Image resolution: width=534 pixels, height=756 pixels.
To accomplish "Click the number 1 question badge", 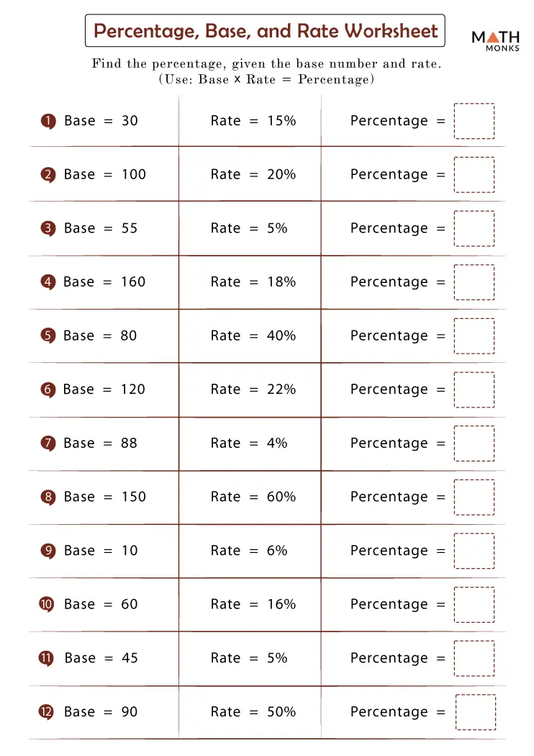I will 47,121.
